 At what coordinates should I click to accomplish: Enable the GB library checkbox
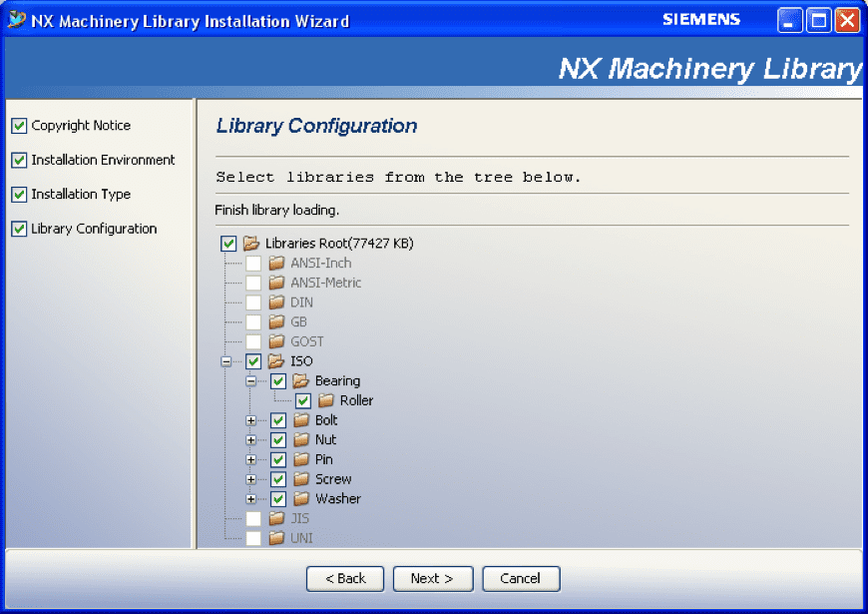[253, 321]
